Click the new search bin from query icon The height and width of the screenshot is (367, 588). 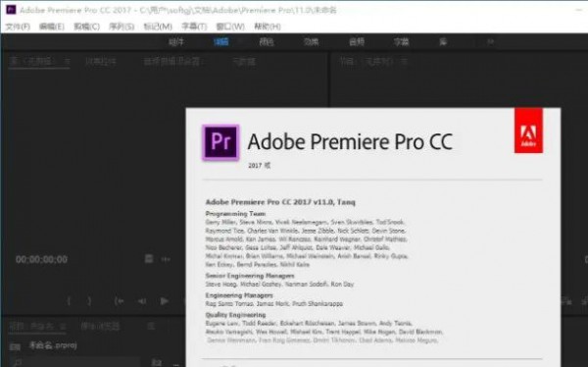tap(157, 362)
